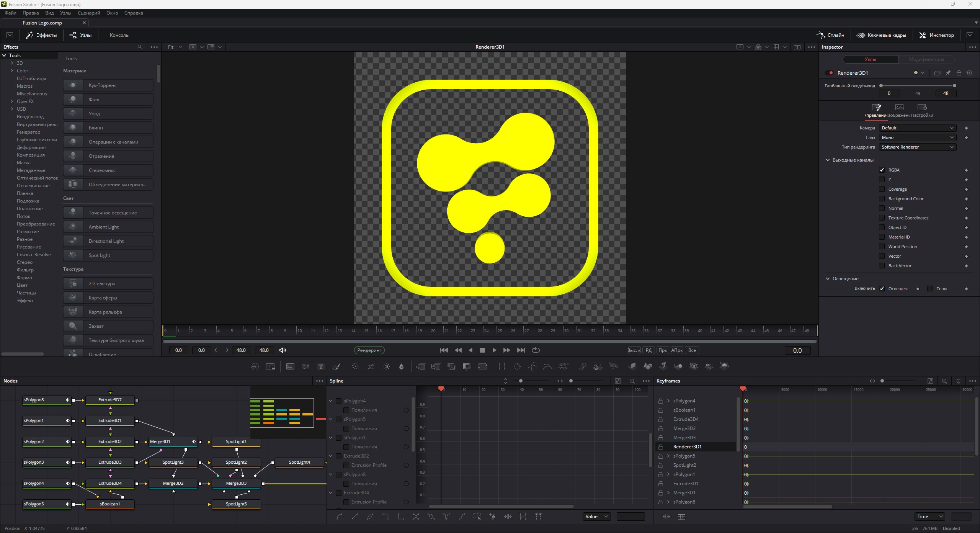Add a Text3D node from toolbar
The image size is (980, 533).
(663, 366)
